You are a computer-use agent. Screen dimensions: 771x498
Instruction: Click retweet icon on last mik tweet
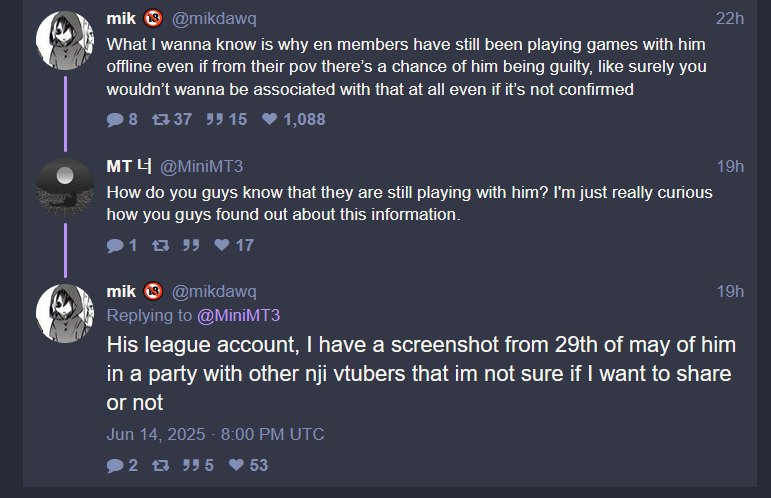click(160, 465)
